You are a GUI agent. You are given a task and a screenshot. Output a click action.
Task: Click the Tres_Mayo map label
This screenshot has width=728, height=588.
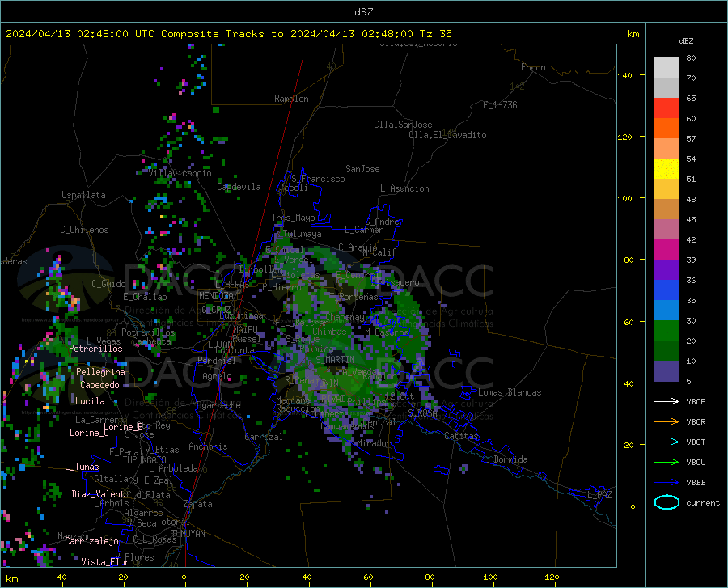294,218
